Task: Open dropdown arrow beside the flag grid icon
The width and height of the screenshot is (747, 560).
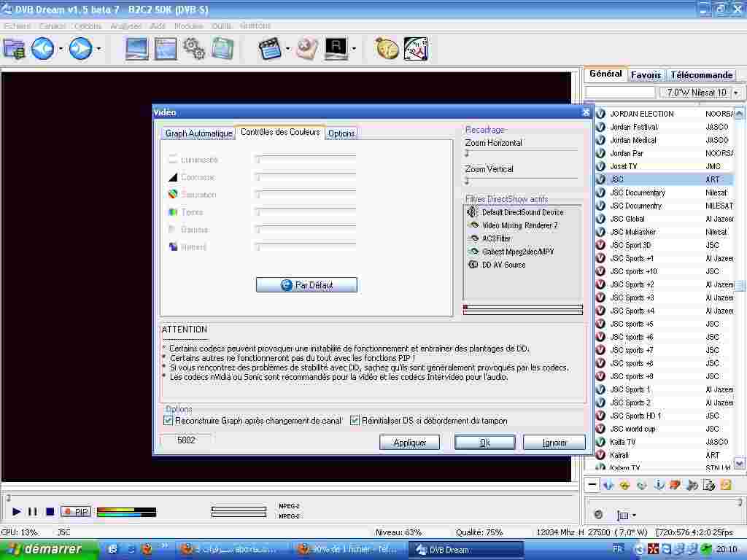Action: [634, 516]
